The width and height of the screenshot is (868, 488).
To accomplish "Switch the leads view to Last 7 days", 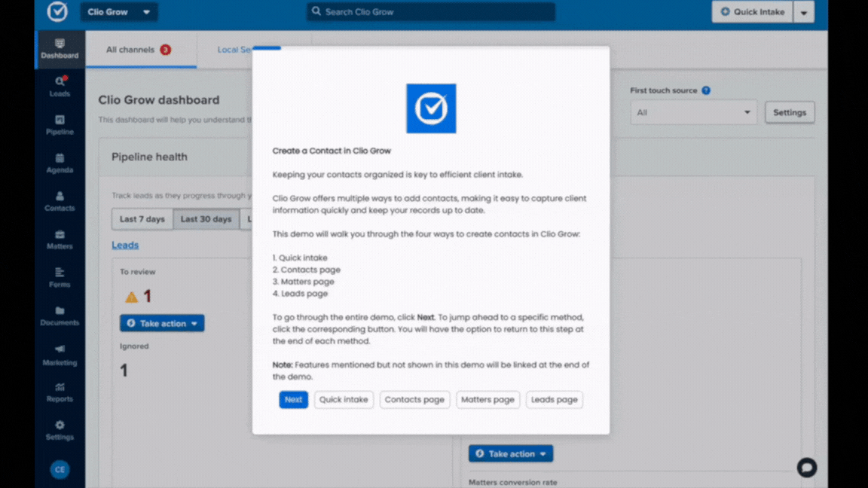I will 142,219.
